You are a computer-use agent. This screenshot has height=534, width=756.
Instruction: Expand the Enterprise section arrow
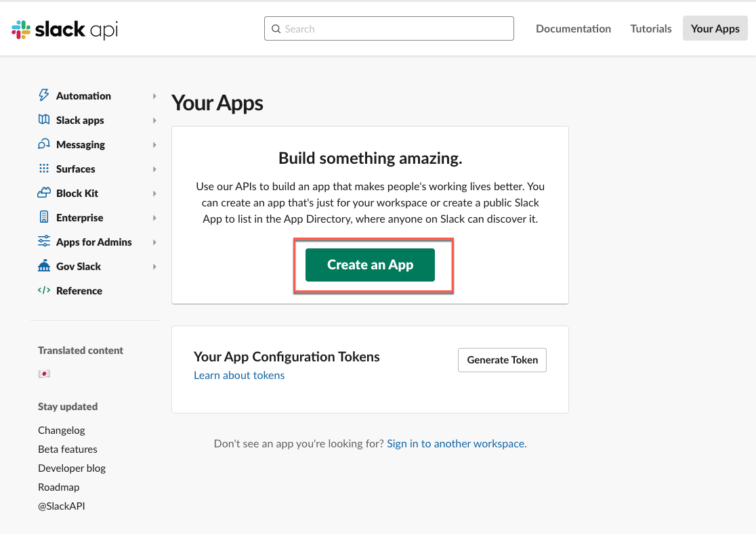pyautogui.click(x=154, y=218)
